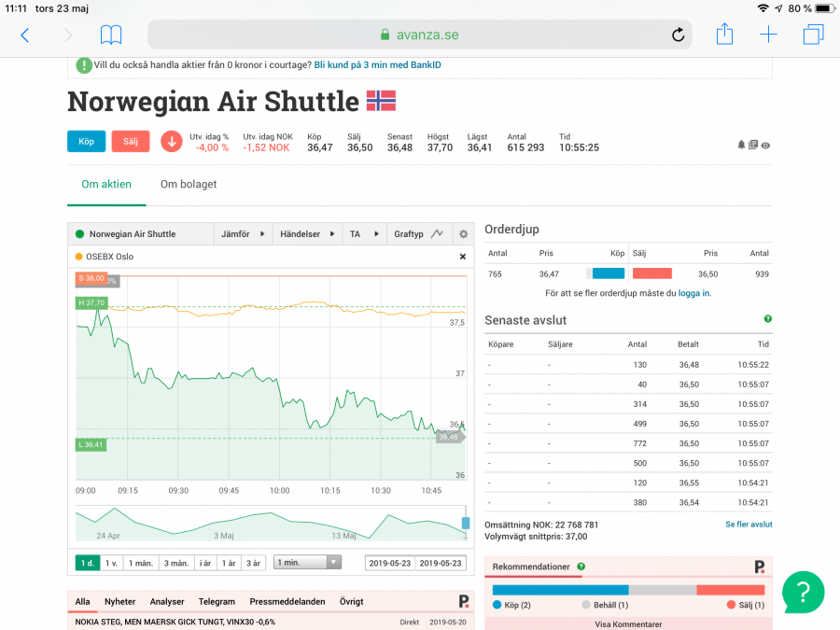Open the 'NOKIA STEG, MEN MAERSK GICK TUNGT' headline
840x630 pixels.
click(x=175, y=622)
